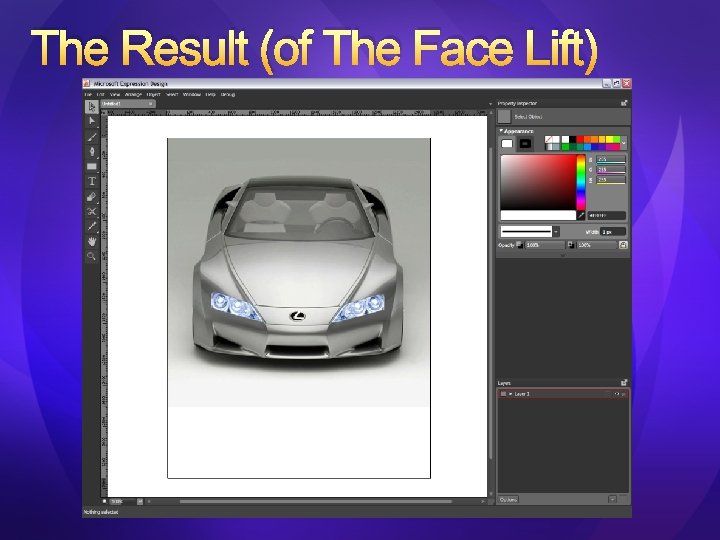This screenshot has height=540, width=720.
Task: Click the horizontal canvas scrollbar
Action: (x=316, y=502)
